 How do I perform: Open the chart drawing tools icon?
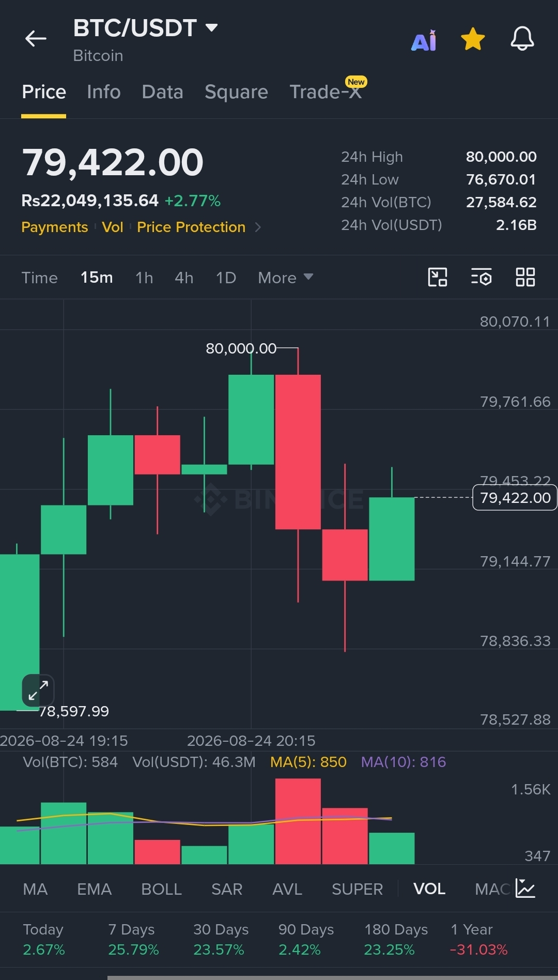pos(438,277)
